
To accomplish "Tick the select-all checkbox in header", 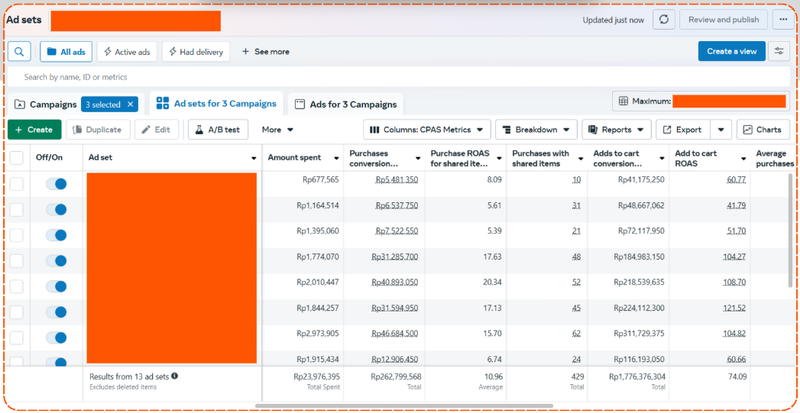I will 17,158.
